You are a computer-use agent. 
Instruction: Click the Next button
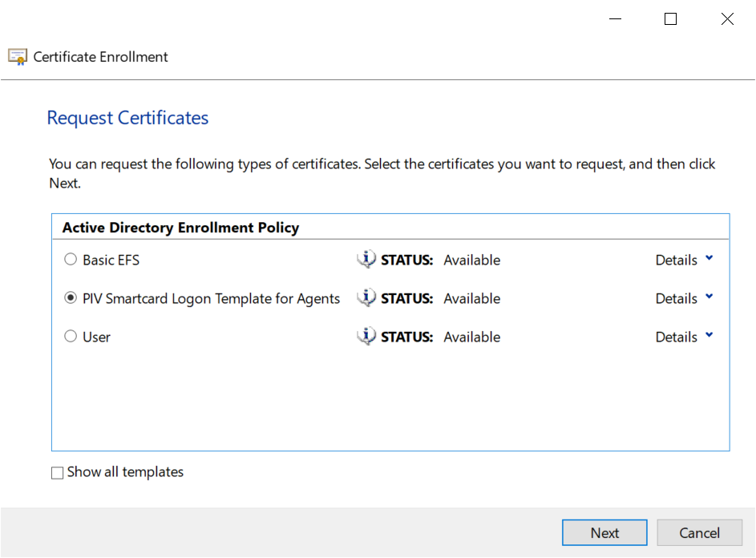604,533
